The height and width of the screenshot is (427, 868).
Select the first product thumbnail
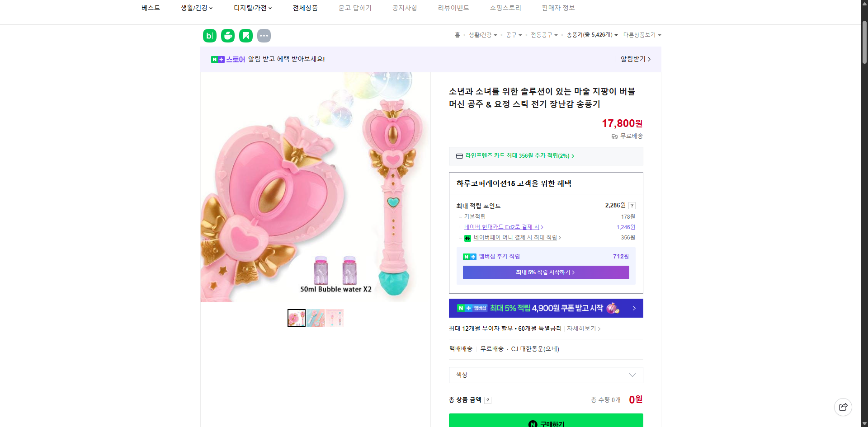pyautogui.click(x=296, y=318)
